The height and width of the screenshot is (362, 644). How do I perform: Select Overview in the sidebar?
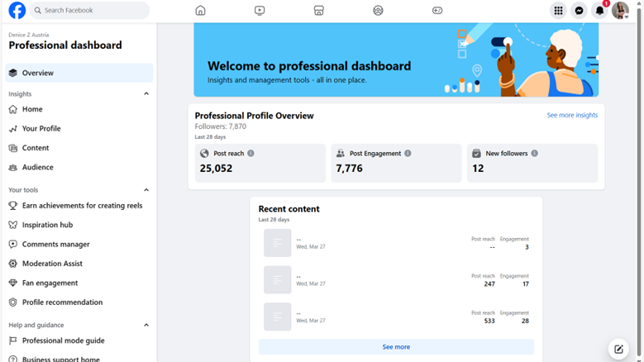(79, 73)
